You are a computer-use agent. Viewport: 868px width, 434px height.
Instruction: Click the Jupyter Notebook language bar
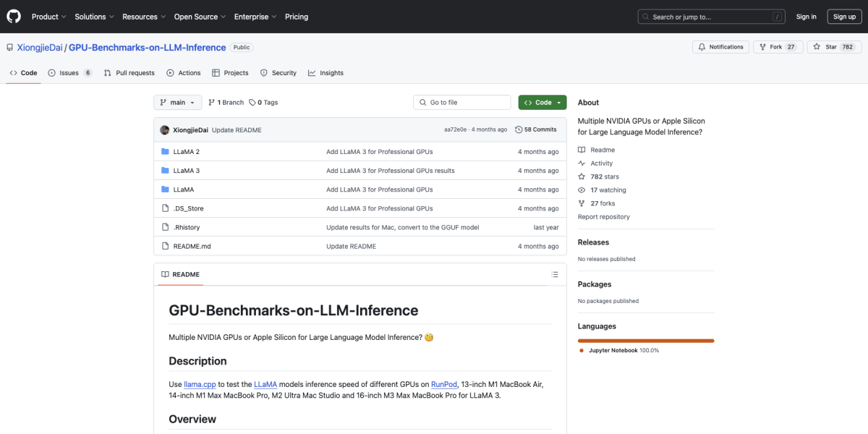coord(645,340)
